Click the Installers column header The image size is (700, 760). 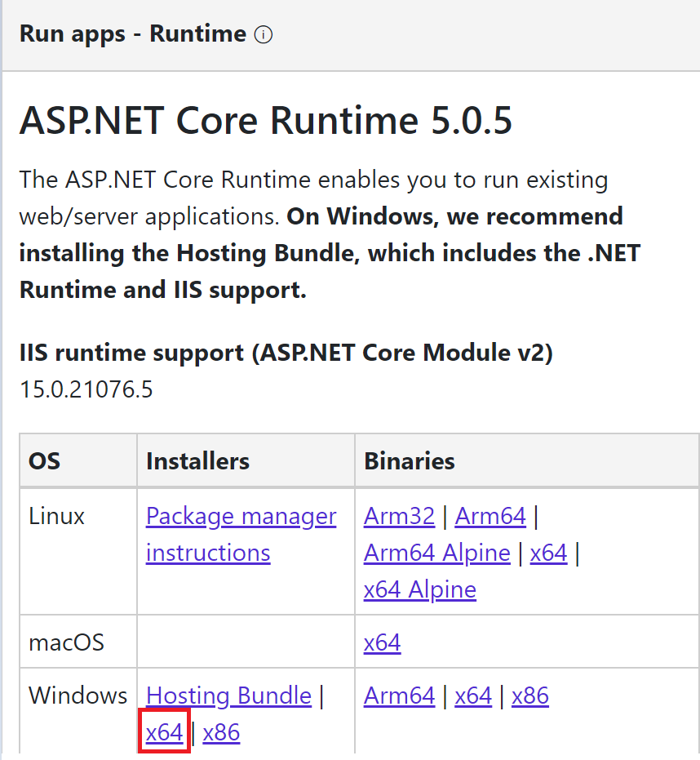197,461
